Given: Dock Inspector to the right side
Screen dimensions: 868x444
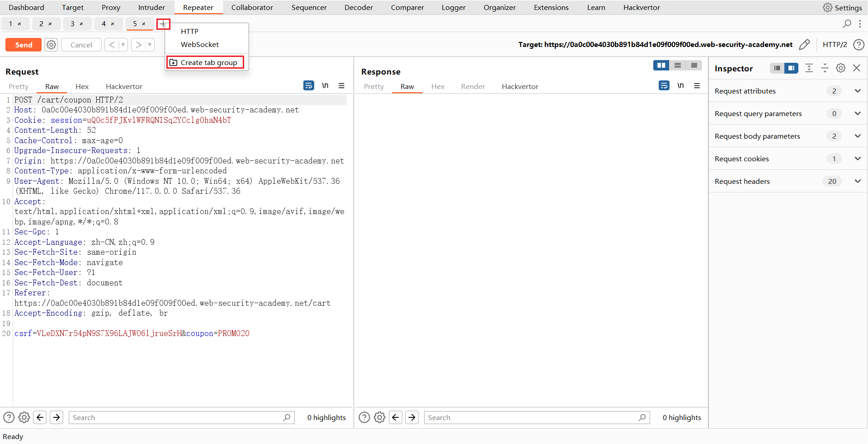Looking at the screenshot, I should point(791,68).
